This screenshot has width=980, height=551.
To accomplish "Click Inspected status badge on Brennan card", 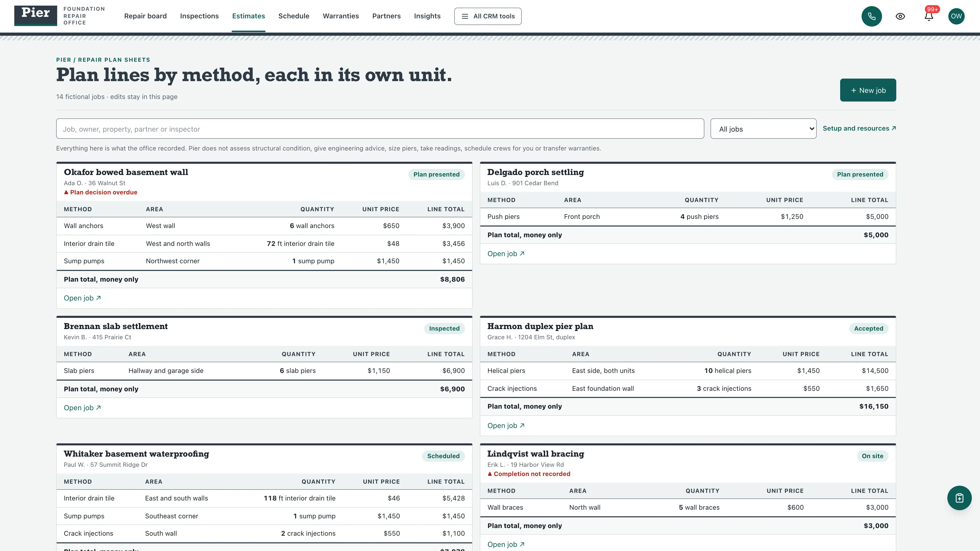I will 444,328.
